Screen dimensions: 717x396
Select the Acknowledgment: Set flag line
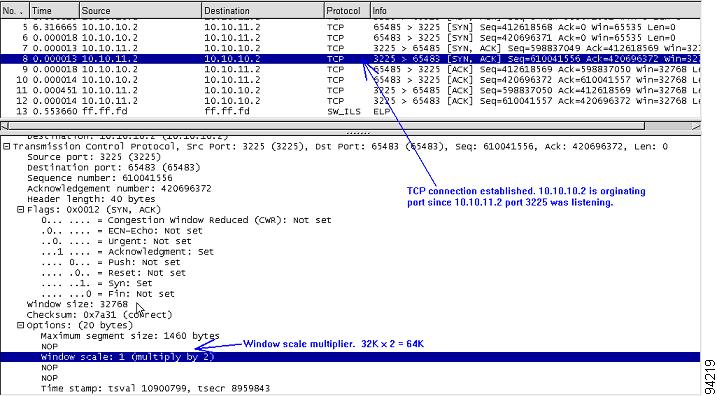tap(127, 252)
